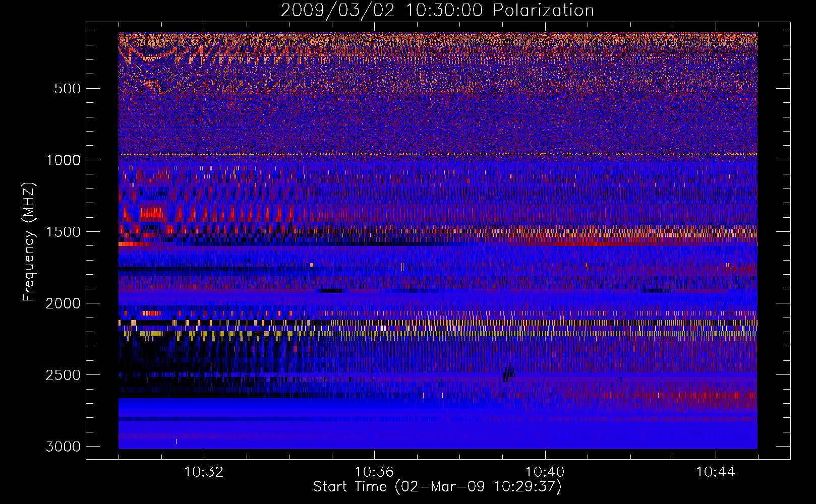The height and width of the screenshot is (504, 816).
Task: Click the 10:40 time tick label
Action: click(545, 472)
